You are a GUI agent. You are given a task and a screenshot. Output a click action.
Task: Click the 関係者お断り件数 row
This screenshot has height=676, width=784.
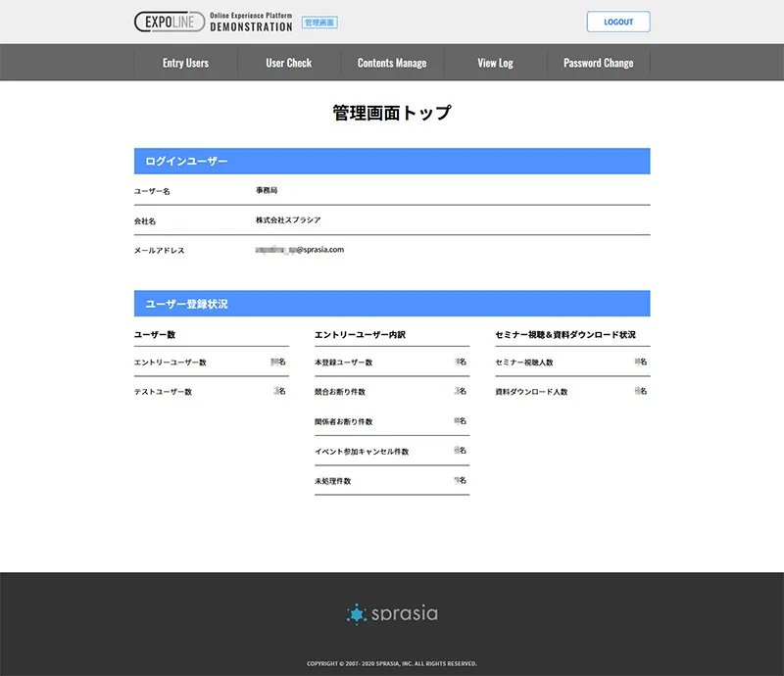(392, 421)
